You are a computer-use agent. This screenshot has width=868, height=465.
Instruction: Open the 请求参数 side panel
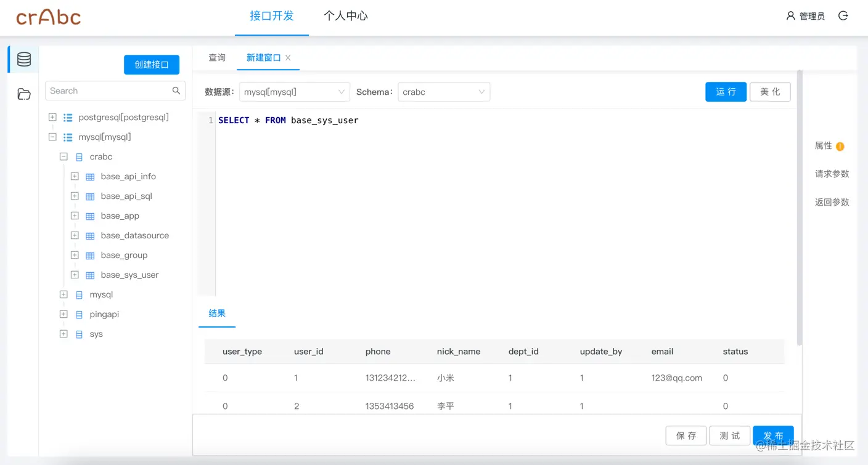click(832, 174)
